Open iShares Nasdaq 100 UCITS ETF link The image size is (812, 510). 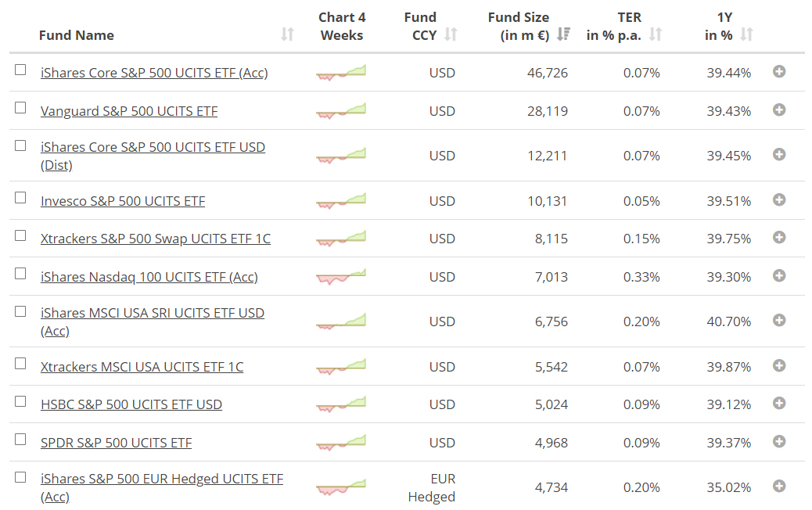coord(149,277)
